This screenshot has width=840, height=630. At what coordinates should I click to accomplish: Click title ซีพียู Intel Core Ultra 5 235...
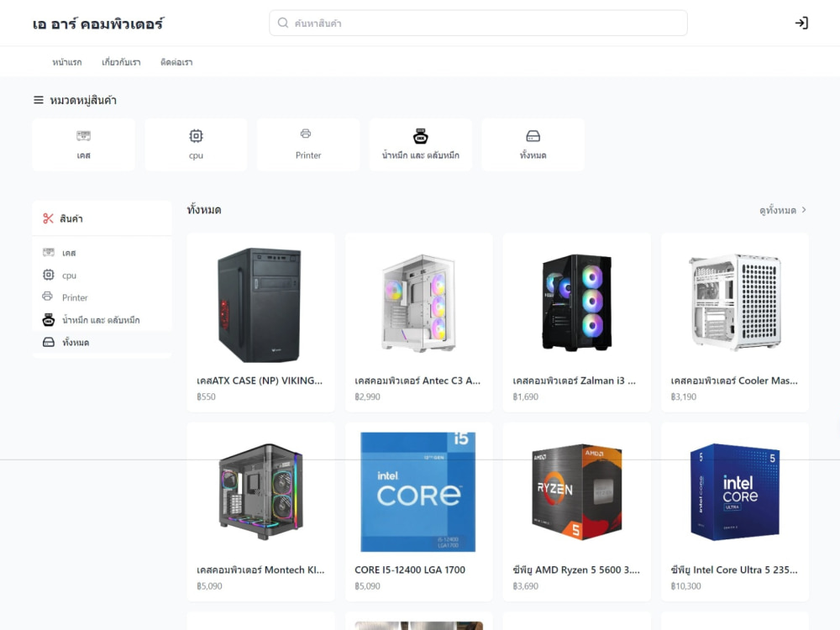coord(734,570)
